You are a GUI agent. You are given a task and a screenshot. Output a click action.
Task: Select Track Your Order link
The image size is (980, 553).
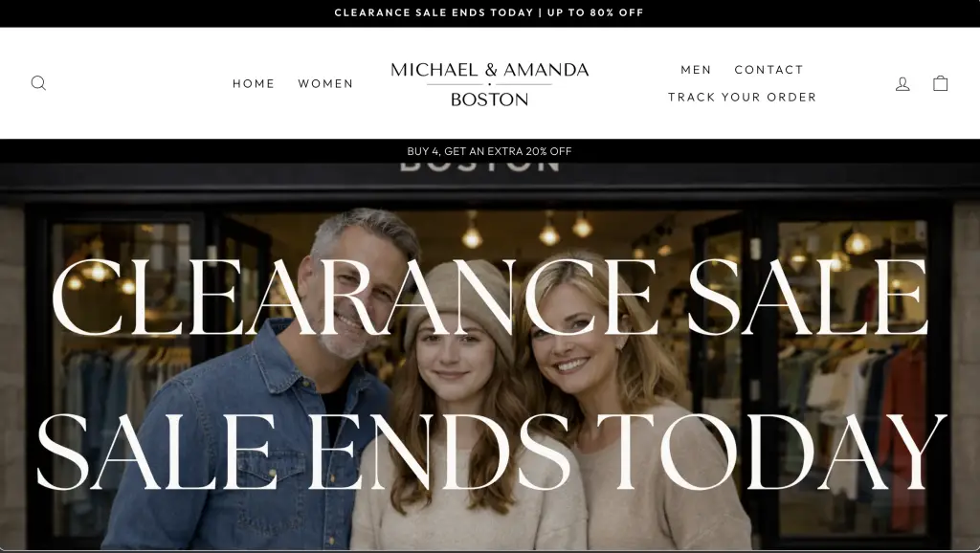[742, 98]
